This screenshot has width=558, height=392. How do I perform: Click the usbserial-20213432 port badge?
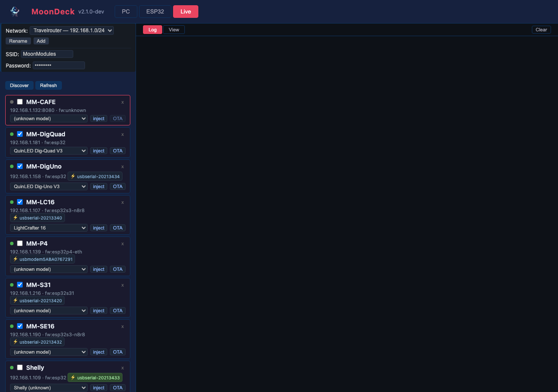(37, 342)
